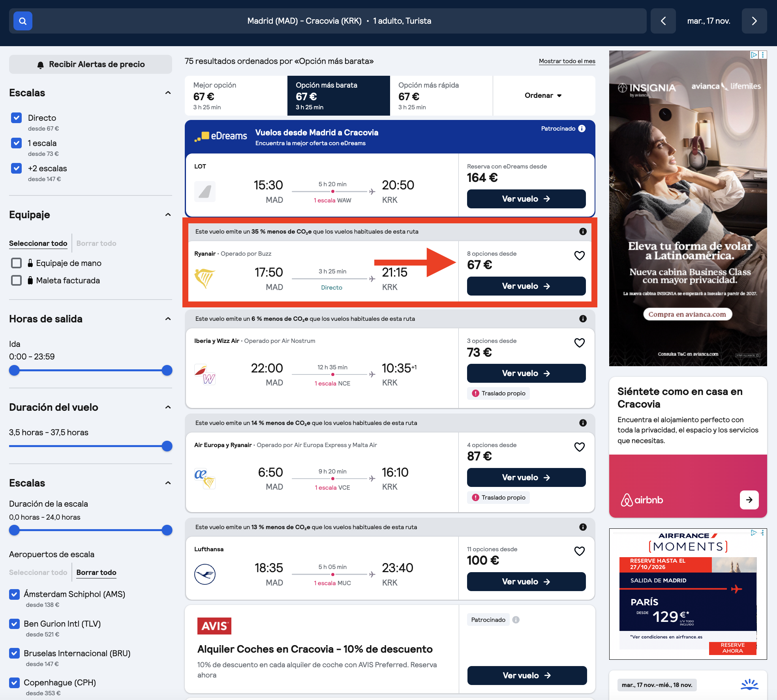
Task: Click the Air Europa and Ryanair logos
Action: coord(205,478)
